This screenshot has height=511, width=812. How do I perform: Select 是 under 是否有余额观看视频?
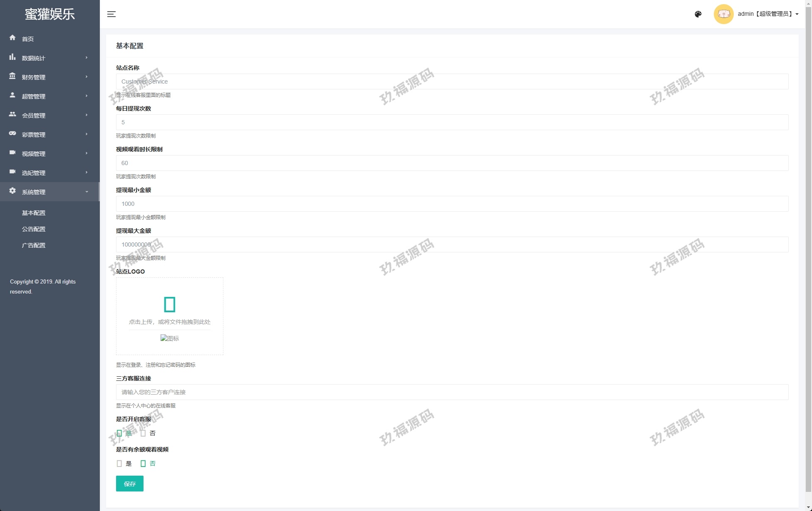point(119,464)
